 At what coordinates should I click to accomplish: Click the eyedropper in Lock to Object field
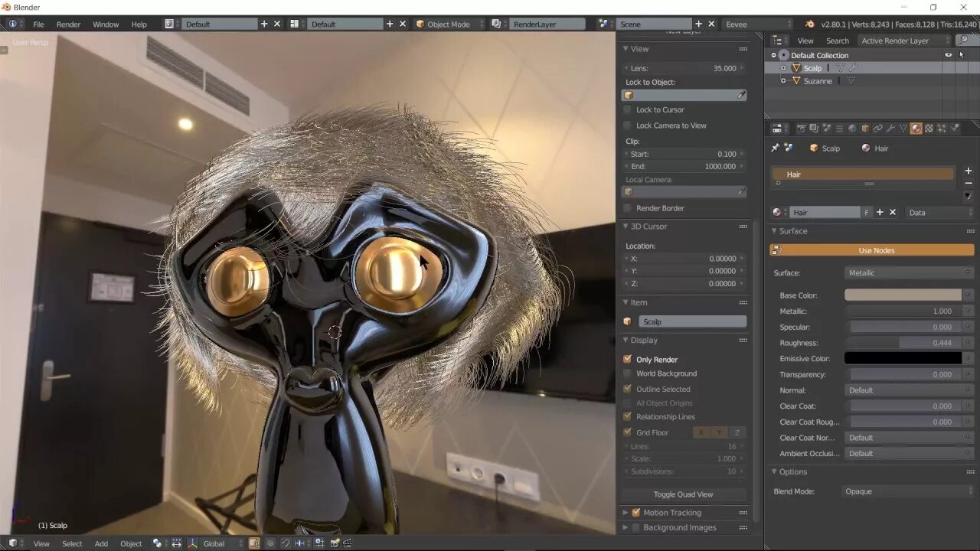click(x=740, y=95)
